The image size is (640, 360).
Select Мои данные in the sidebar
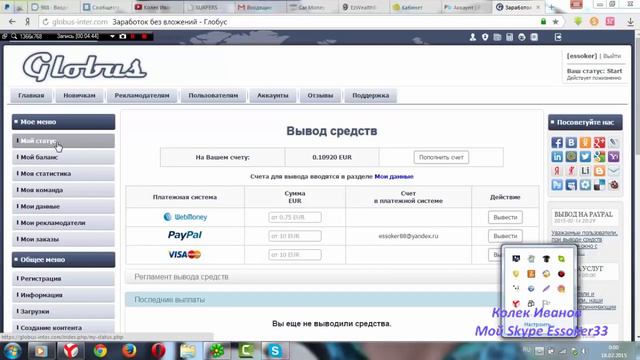pyautogui.click(x=63, y=206)
